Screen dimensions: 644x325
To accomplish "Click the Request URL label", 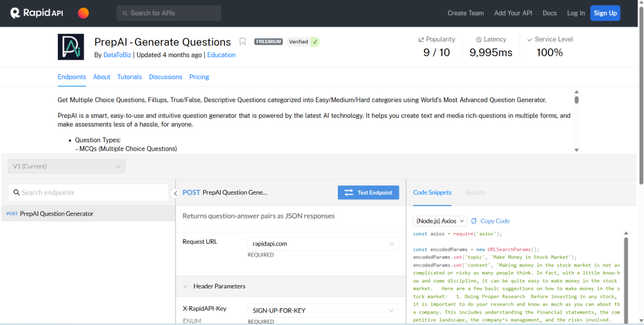I will pyautogui.click(x=200, y=241).
